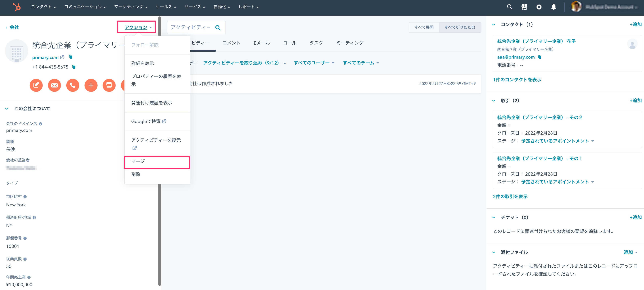Open stage dropdown for deal その２
The image size is (644, 290).
[x=557, y=141]
